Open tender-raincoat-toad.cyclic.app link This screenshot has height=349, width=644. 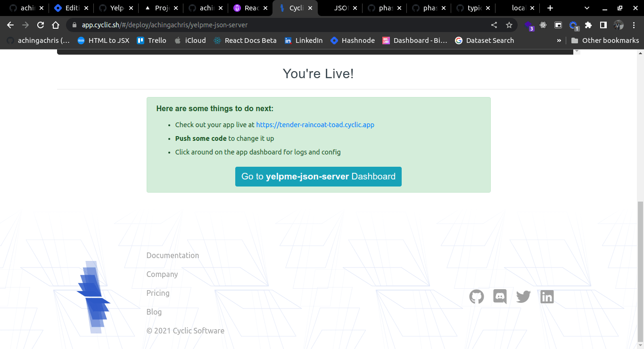click(x=315, y=125)
